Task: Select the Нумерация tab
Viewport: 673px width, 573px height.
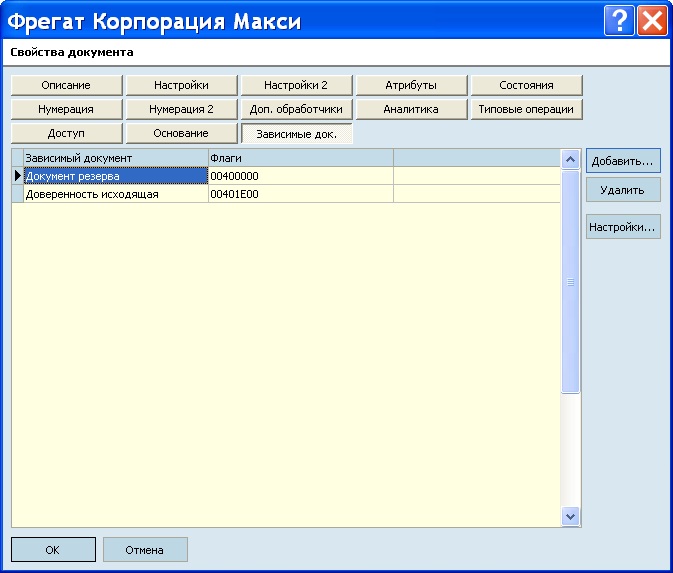Action: click(x=66, y=109)
